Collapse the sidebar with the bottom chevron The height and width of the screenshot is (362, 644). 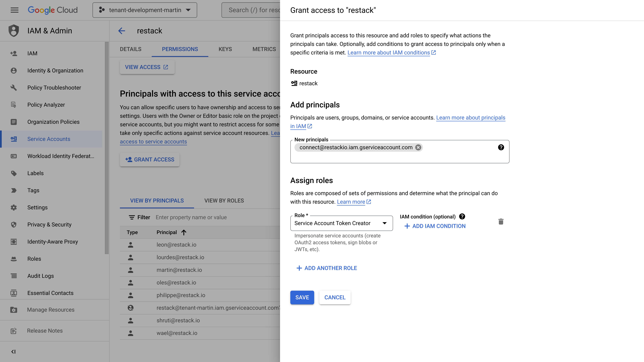(x=14, y=352)
